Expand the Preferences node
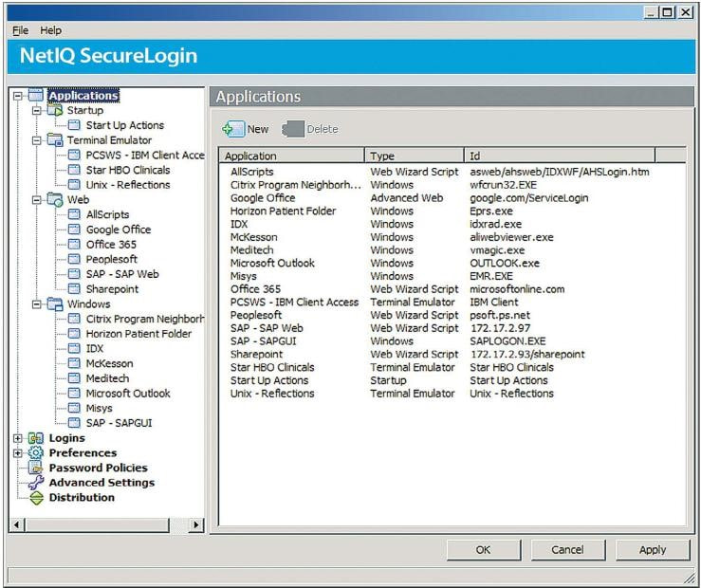Screen dimensions: 701x588 tap(18, 453)
